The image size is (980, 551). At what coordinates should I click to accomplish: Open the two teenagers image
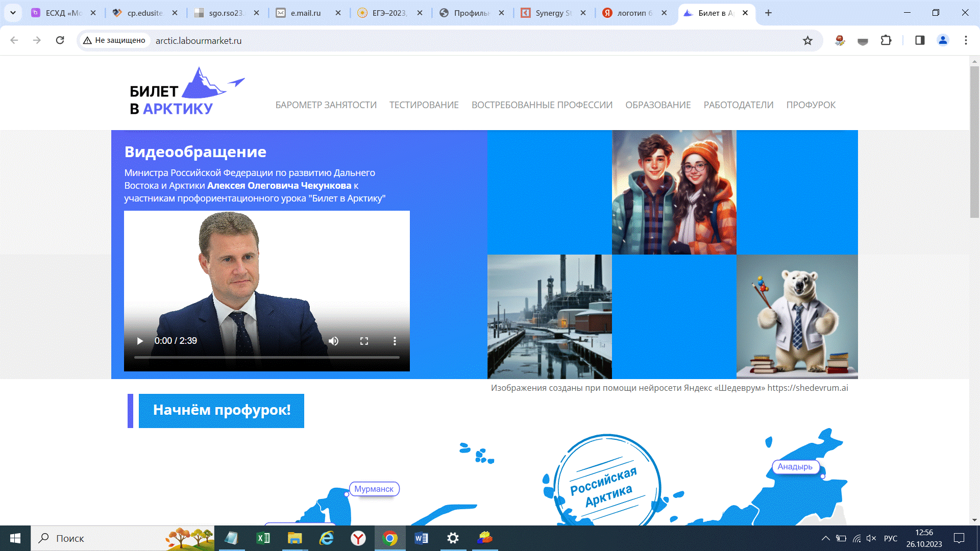pyautogui.click(x=674, y=192)
